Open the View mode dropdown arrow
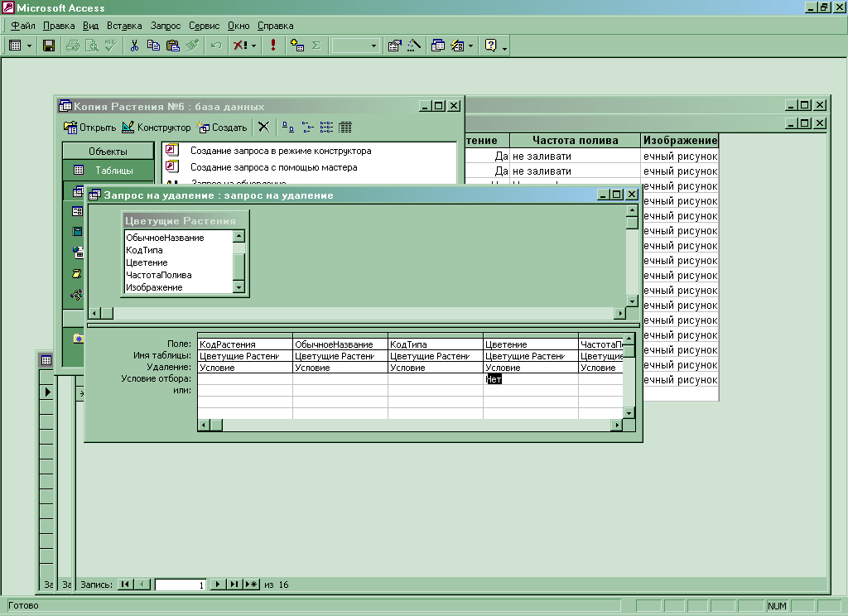Viewport: 848px width, 616px height. 29,46
